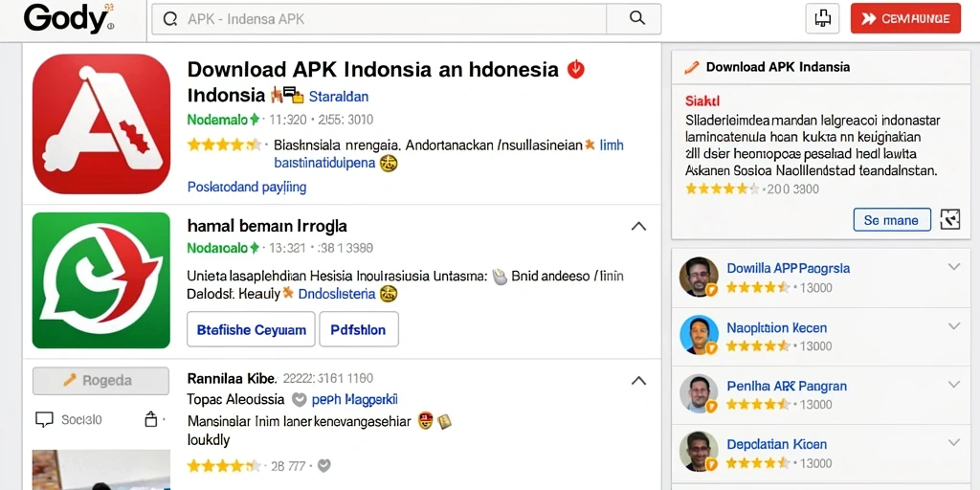Viewport: 980px width, 490px height.
Task: Open Penlha APK Pangran
Action: click(x=787, y=386)
